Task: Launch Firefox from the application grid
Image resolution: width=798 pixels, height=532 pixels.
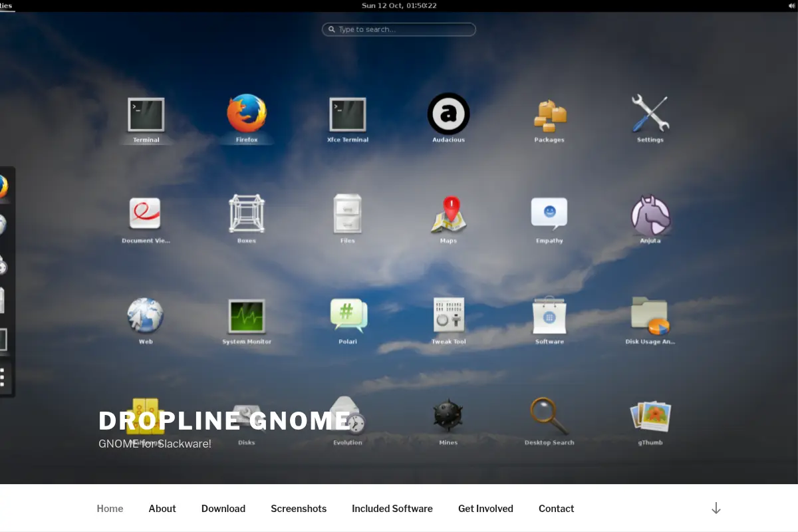Action: click(x=247, y=114)
